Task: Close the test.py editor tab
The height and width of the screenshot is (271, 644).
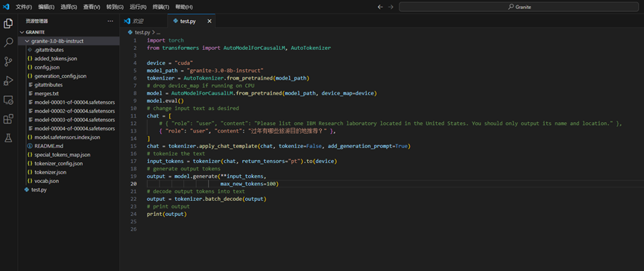Action: click(209, 22)
